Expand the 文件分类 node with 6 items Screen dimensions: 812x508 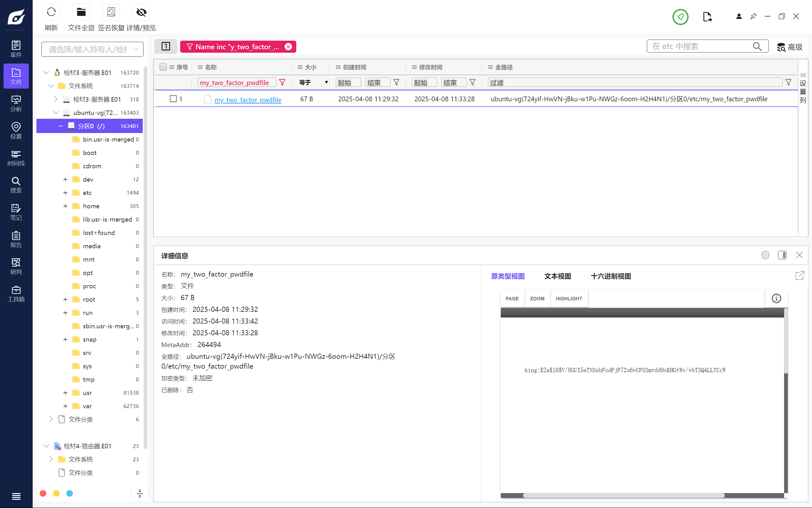pos(51,419)
